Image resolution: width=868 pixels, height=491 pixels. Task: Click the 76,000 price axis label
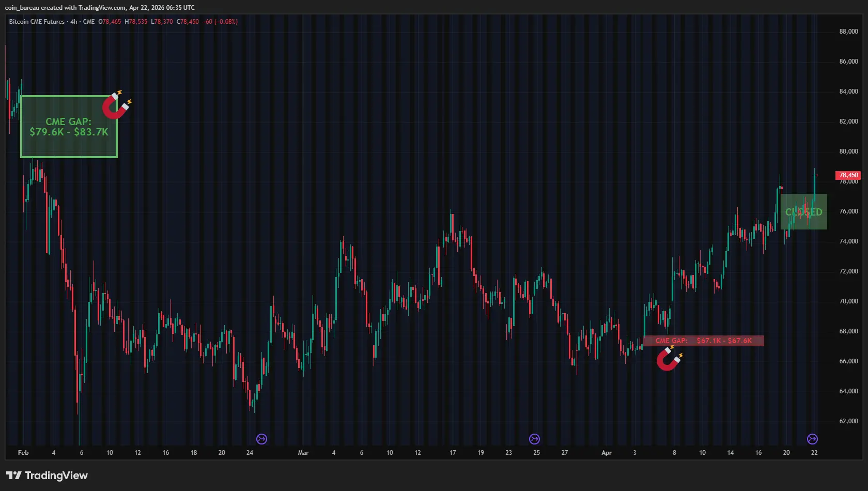848,211
